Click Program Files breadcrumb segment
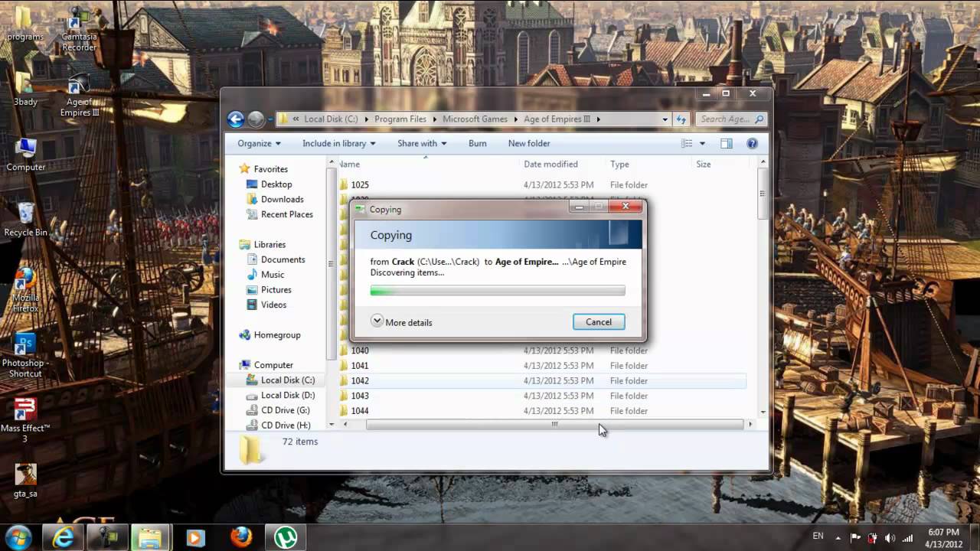The image size is (980, 551). [400, 119]
